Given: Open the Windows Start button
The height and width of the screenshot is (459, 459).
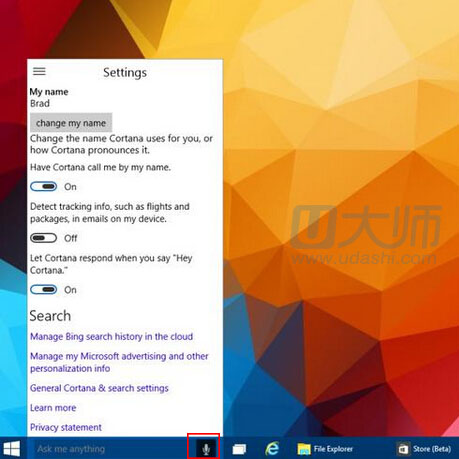Looking at the screenshot, I should (x=12, y=449).
